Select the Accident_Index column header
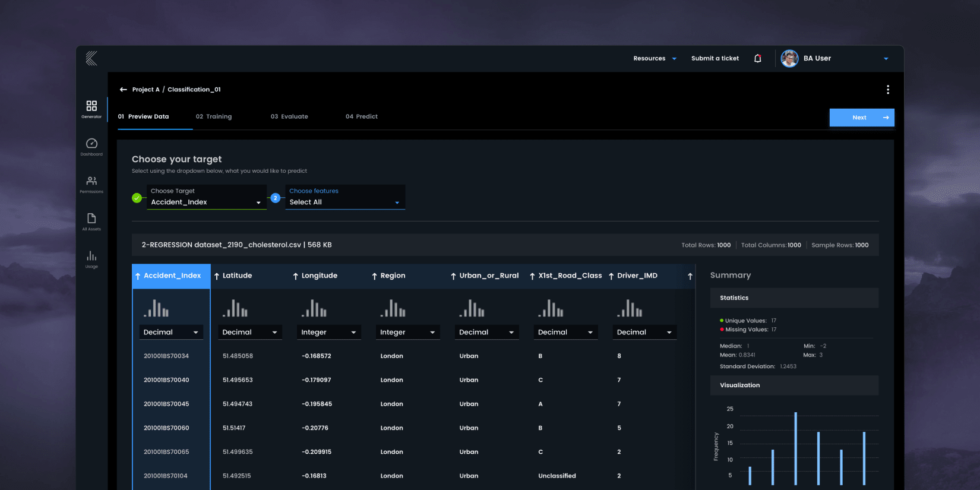Viewport: 980px width, 490px height. tap(171, 276)
